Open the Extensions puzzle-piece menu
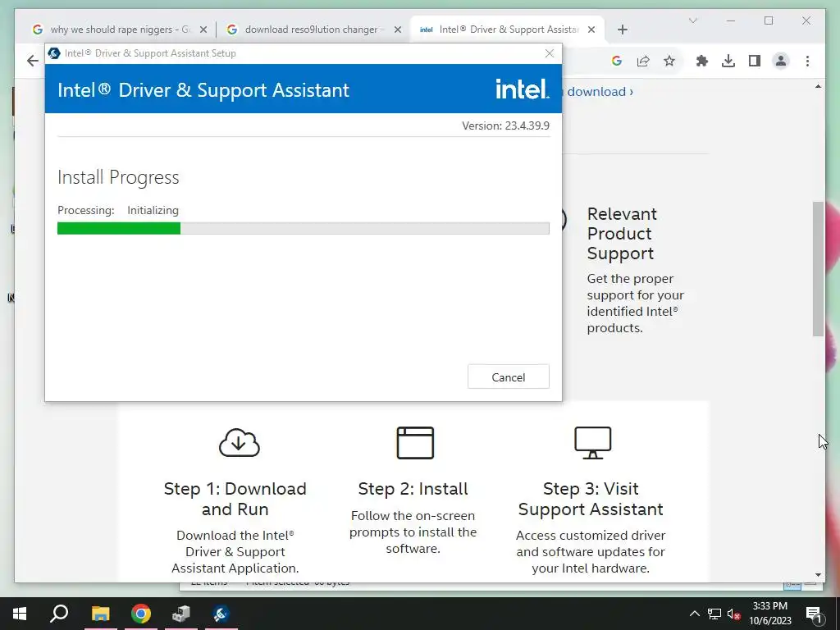Screen dimensions: 840x630 pos(702,61)
